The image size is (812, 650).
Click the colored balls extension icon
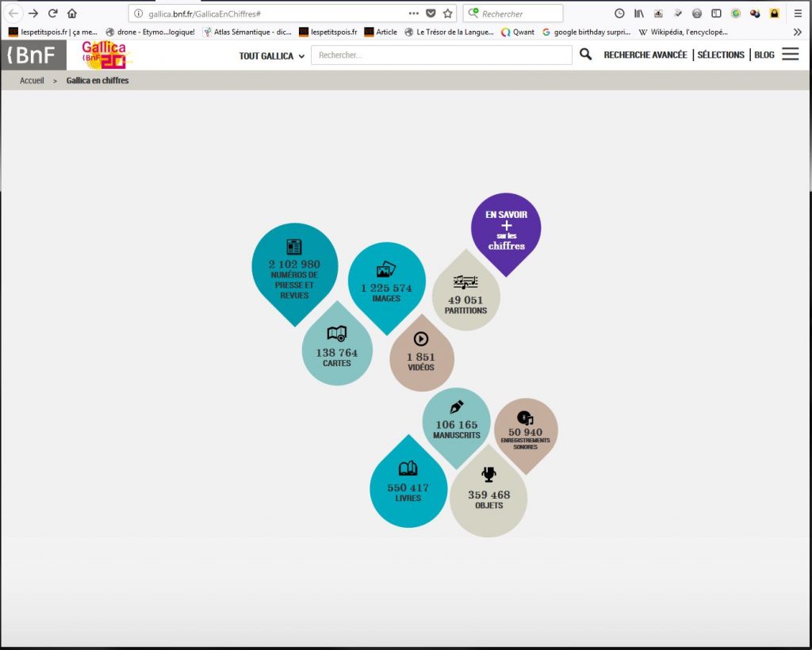coord(755,13)
